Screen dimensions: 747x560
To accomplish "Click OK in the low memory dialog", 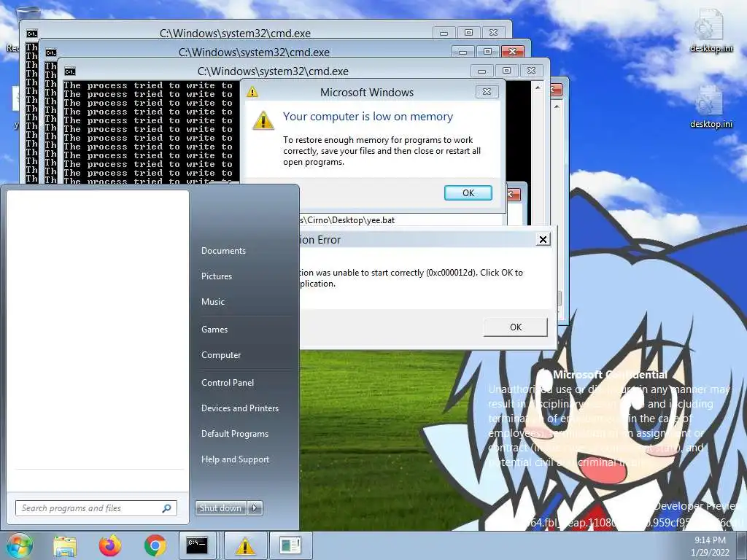I will (x=468, y=192).
